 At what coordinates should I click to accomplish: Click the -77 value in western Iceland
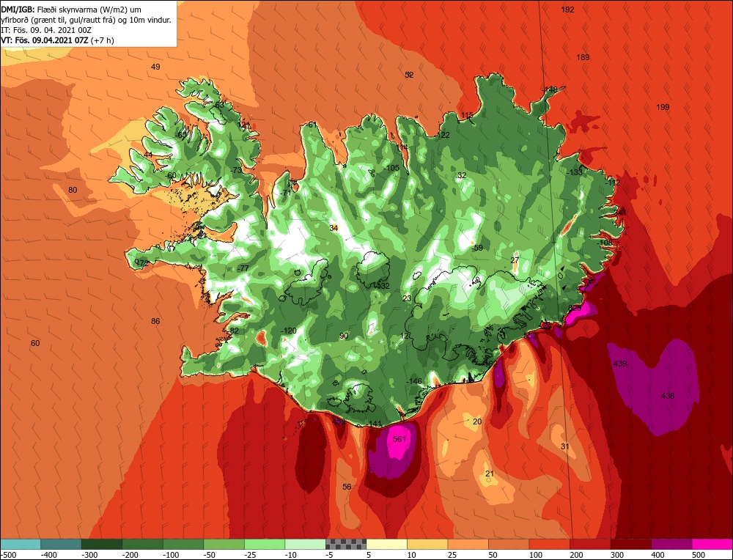pos(243,268)
